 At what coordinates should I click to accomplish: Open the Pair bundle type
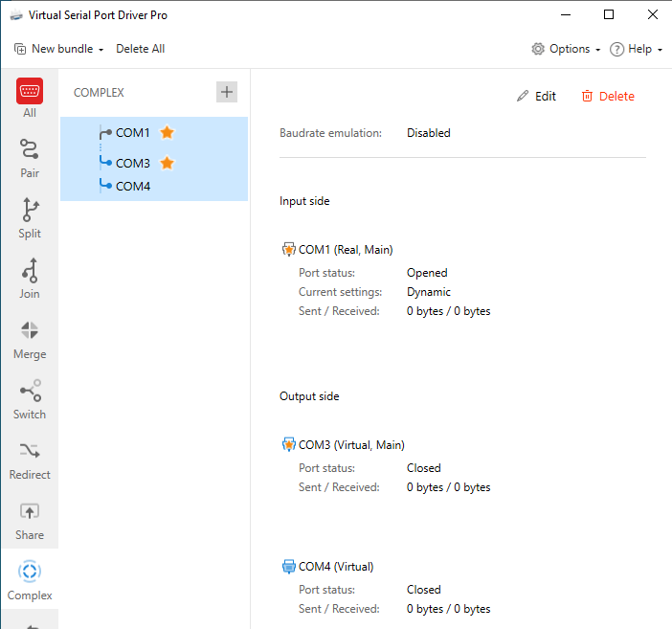pos(30,158)
